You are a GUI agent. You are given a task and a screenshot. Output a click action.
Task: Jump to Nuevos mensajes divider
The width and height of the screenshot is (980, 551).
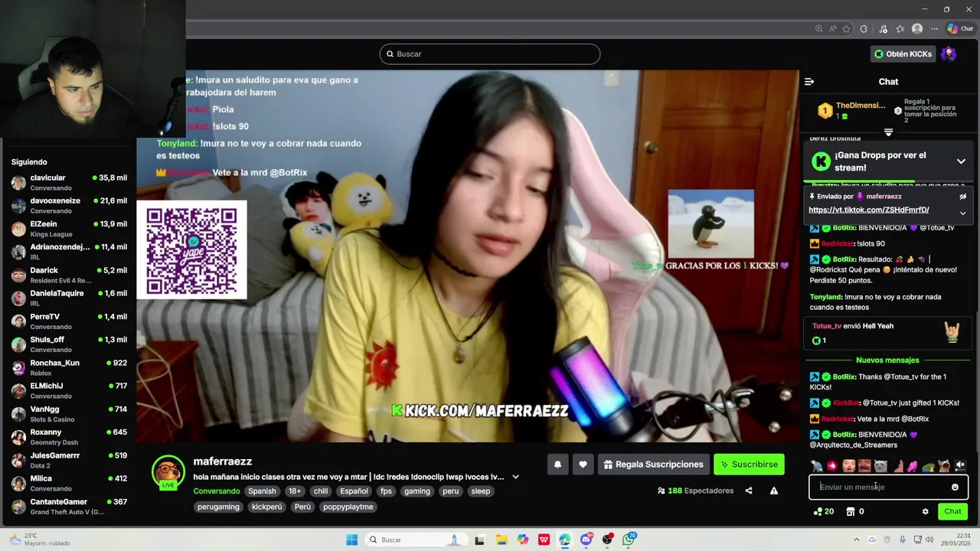click(887, 360)
